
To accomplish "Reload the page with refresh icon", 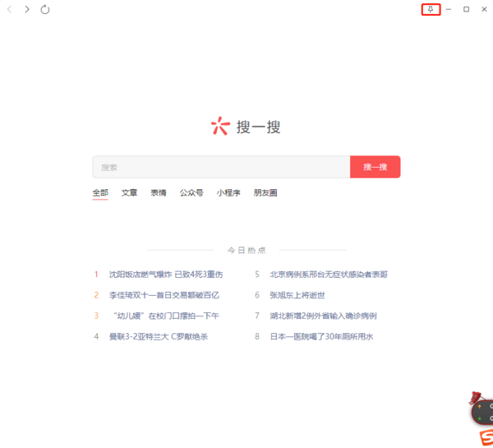I will coord(45,9).
